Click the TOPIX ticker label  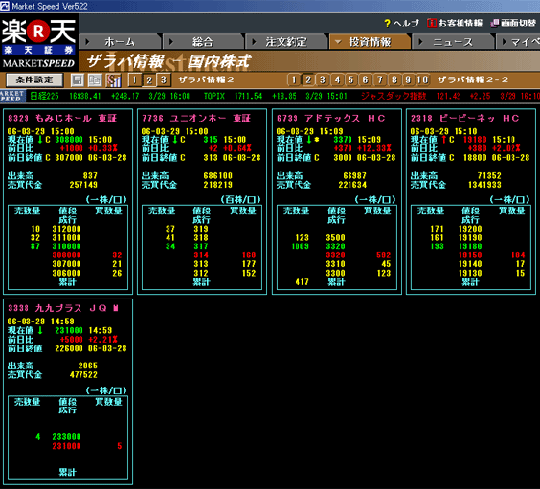point(214,96)
